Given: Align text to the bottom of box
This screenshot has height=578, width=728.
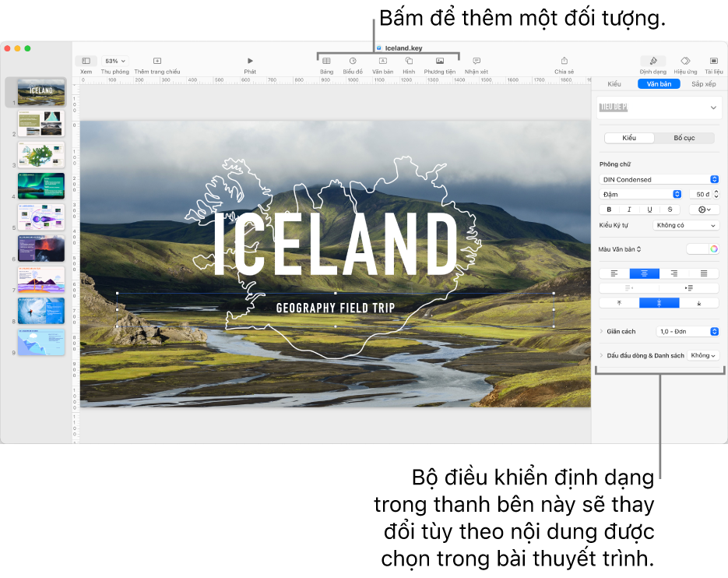Looking at the screenshot, I should tap(699, 303).
